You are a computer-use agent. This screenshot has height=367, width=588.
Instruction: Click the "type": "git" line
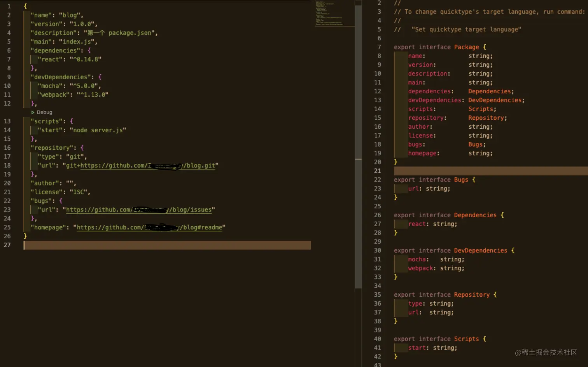click(x=62, y=157)
